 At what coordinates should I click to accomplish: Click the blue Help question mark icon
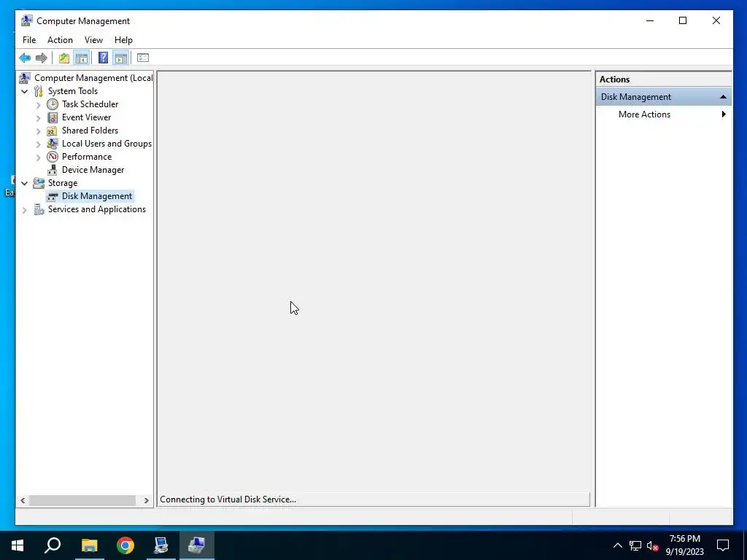[x=103, y=58]
